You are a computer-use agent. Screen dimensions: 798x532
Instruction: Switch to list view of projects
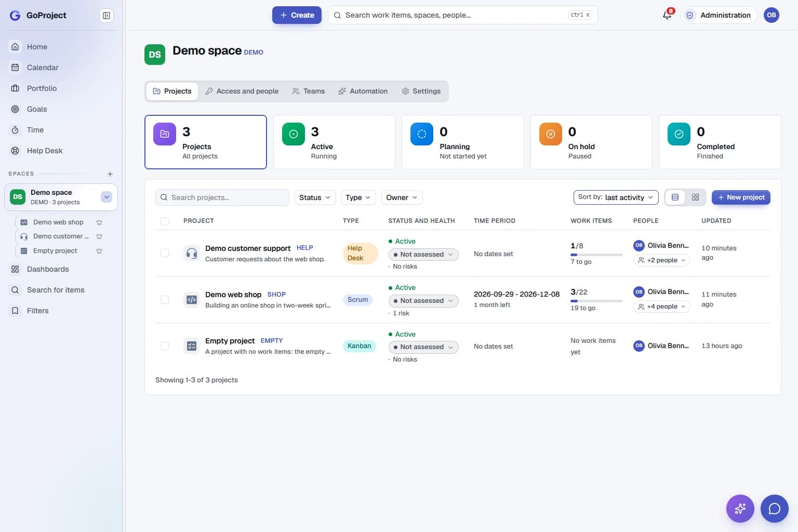pyautogui.click(x=675, y=197)
